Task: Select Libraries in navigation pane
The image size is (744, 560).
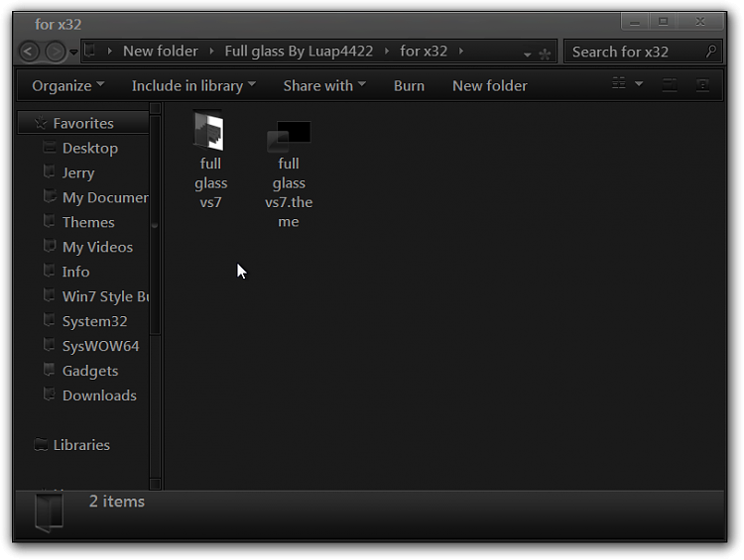Action: 81,445
